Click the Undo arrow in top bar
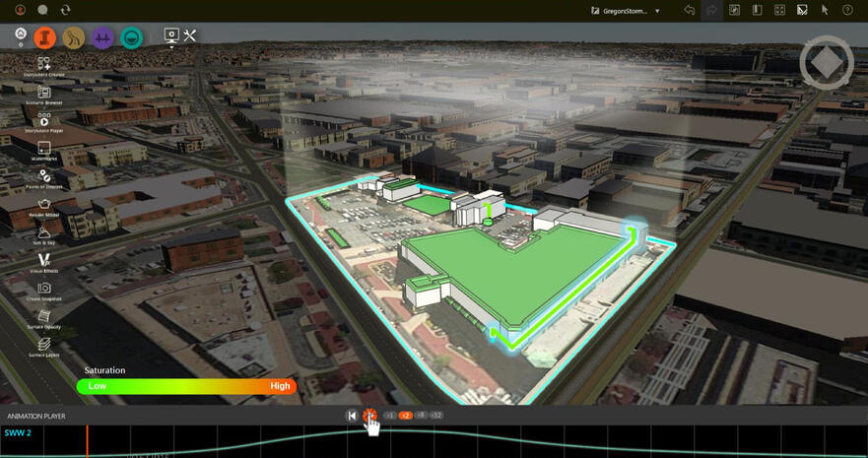 click(x=690, y=11)
